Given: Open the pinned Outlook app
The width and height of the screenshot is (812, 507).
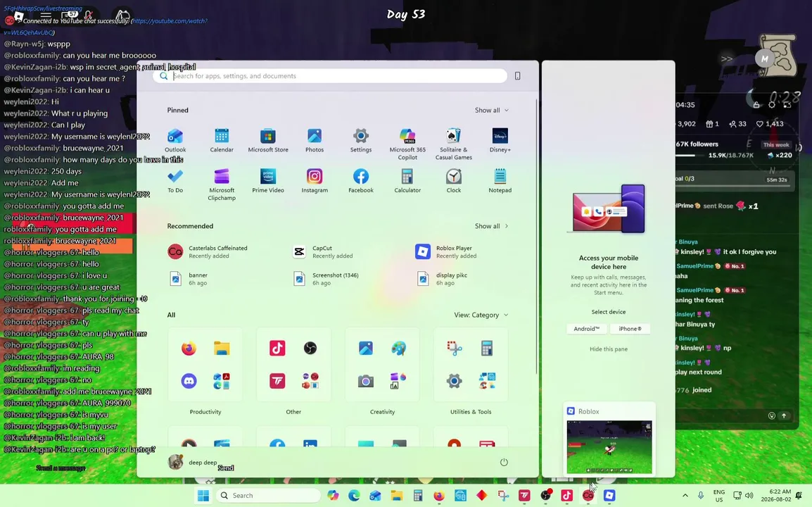Looking at the screenshot, I should point(175,141).
